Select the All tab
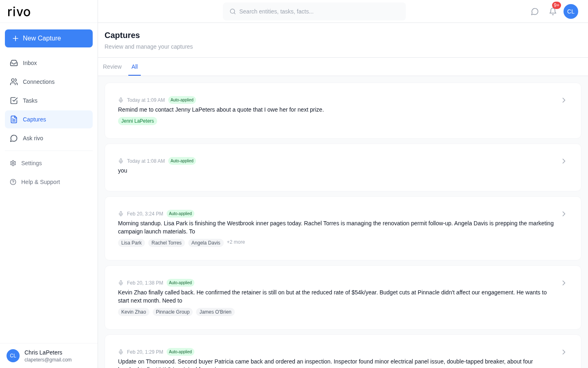 tap(135, 67)
